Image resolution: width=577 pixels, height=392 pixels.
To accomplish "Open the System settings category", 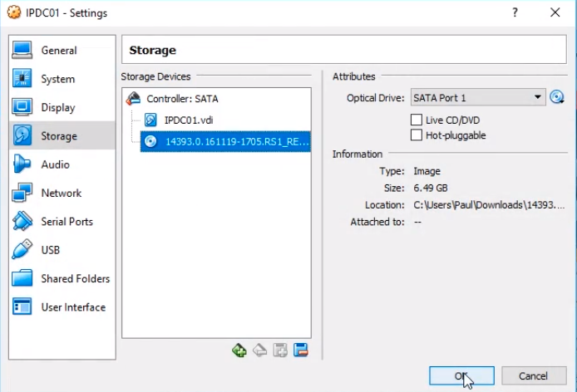I will [57, 79].
